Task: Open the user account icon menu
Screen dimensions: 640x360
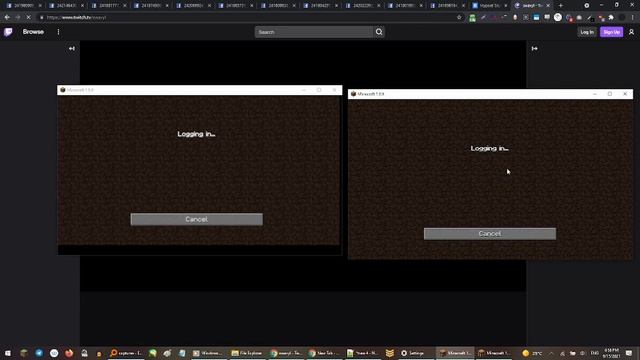Action: 631,32
